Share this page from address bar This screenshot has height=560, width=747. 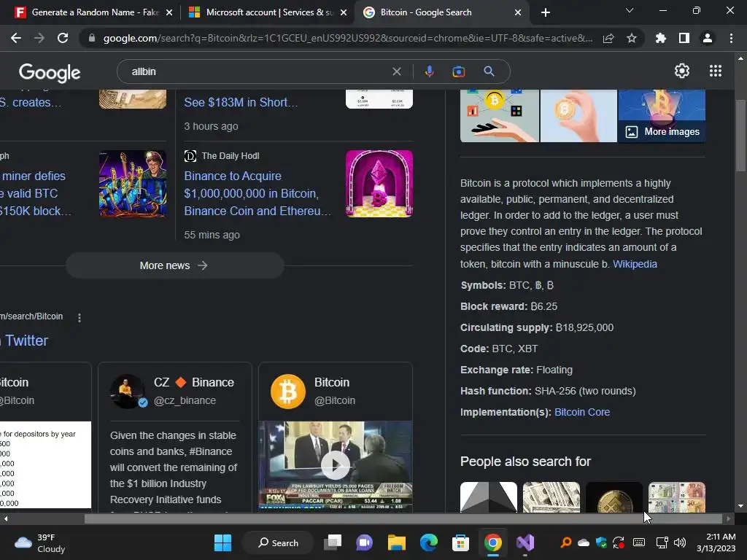(x=608, y=39)
